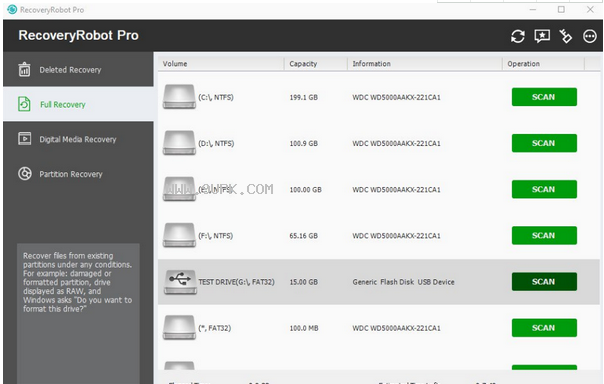This screenshot has width=604, height=384.
Task: Scan the C:\ NTFS volume
Action: point(544,97)
